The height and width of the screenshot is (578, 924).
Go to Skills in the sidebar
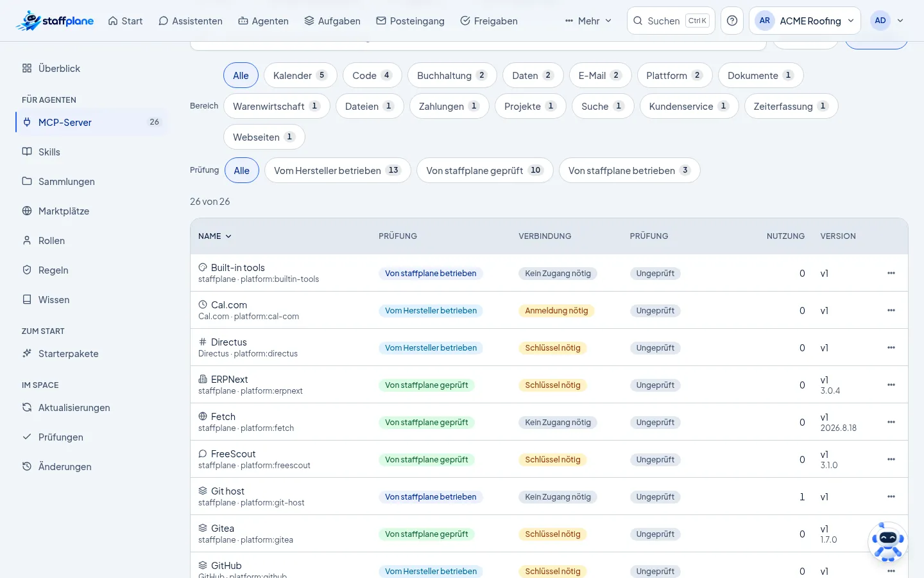pyautogui.click(x=90, y=152)
